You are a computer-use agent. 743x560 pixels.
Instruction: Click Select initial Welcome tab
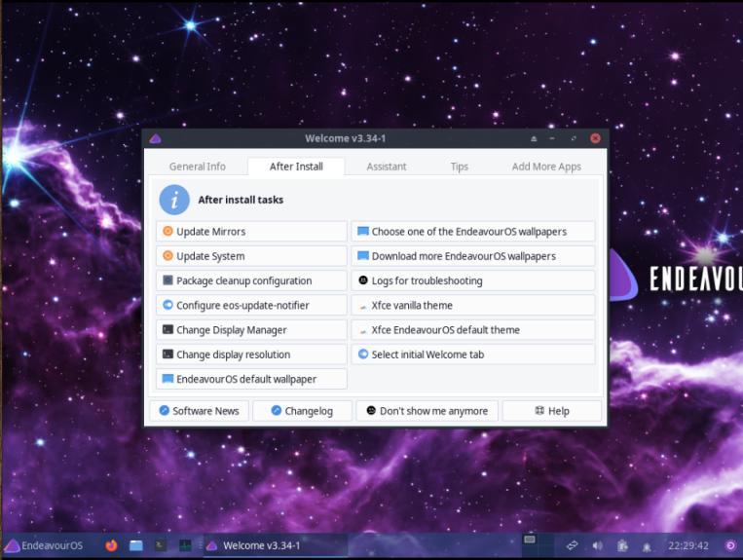point(473,355)
